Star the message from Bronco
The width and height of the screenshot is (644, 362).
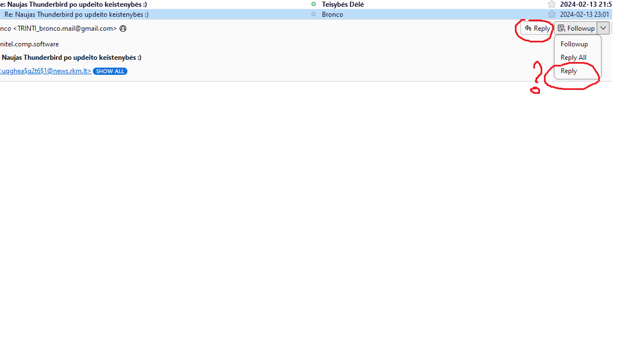[552, 15]
